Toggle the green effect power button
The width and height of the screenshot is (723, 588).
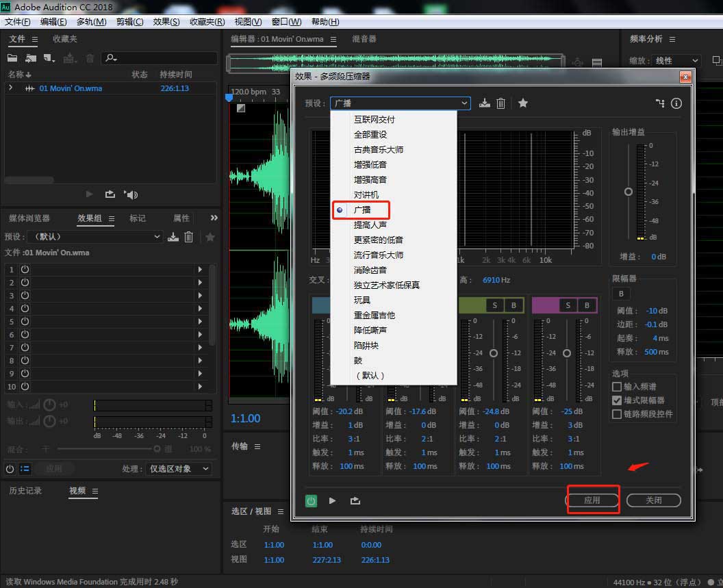pyautogui.click(x=312, y=500)
